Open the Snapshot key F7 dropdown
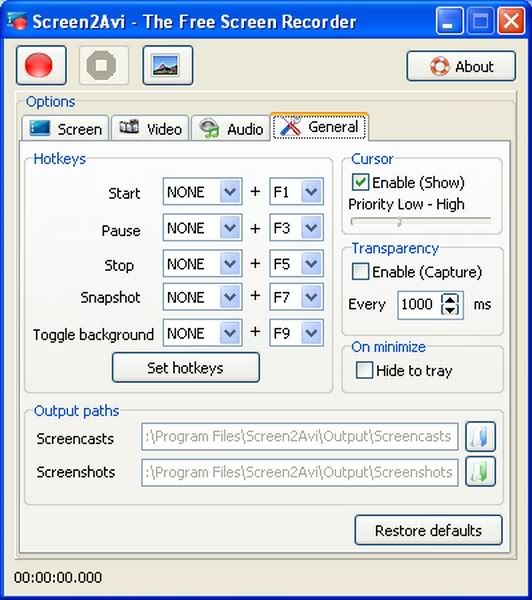 [x=296, y=297]
